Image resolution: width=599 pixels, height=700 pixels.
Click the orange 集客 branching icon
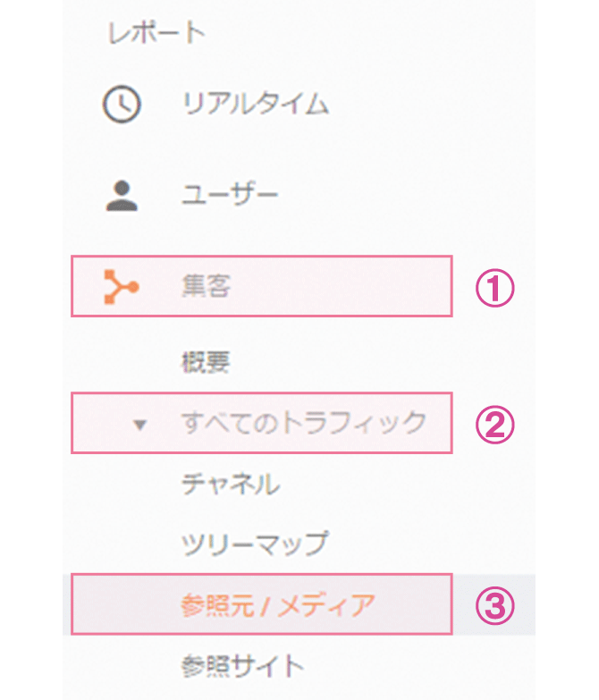point(121,287)
